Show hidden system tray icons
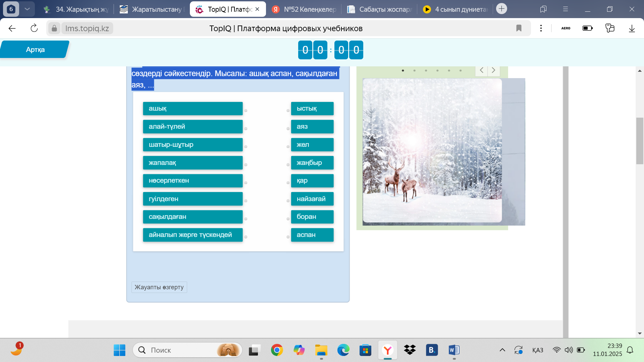The width and height of the screenshot is (644, 362). pos(502,350)
